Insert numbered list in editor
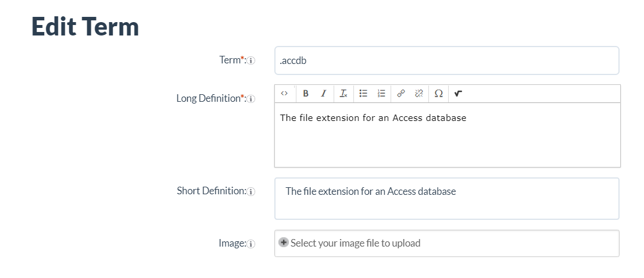The height and width of the screenshot is (278, 644). point(381,94)
